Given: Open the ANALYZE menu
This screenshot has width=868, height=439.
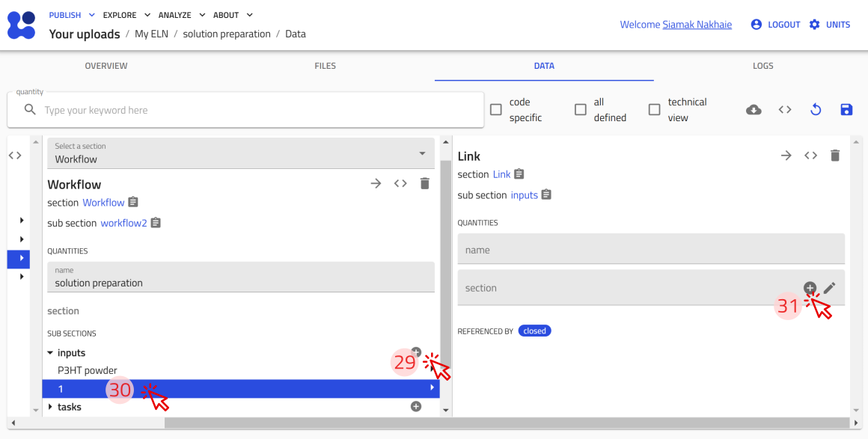Looking at the screenshot, I should (182, 15).
